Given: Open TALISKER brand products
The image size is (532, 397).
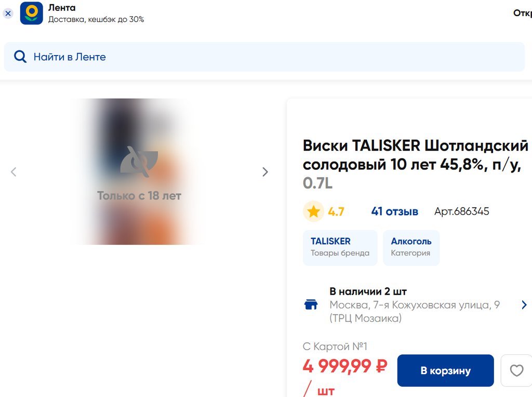Looking at the screenshot, I should (340, 248).
